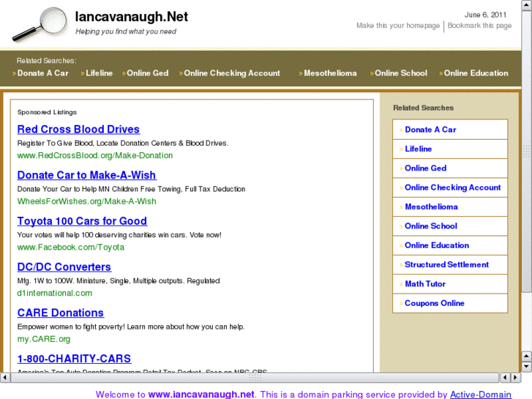Click the Sponsored Listings heading
Viewport: 532px width, 399px height.
click(x=47, y=112)
